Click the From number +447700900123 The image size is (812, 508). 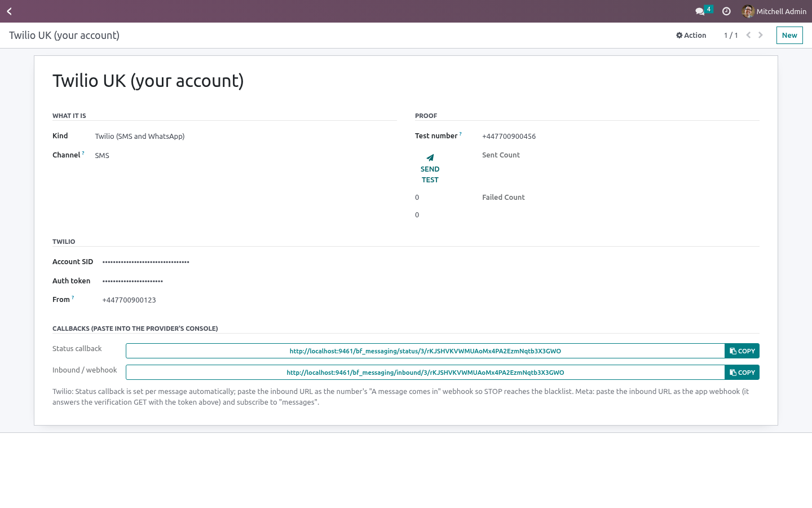pos(129,300)
